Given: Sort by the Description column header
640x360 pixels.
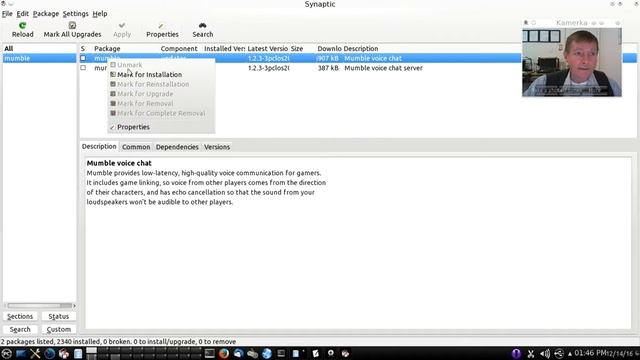Looking at the screenshot, I should pyautogui.click(x=361, y=49).
